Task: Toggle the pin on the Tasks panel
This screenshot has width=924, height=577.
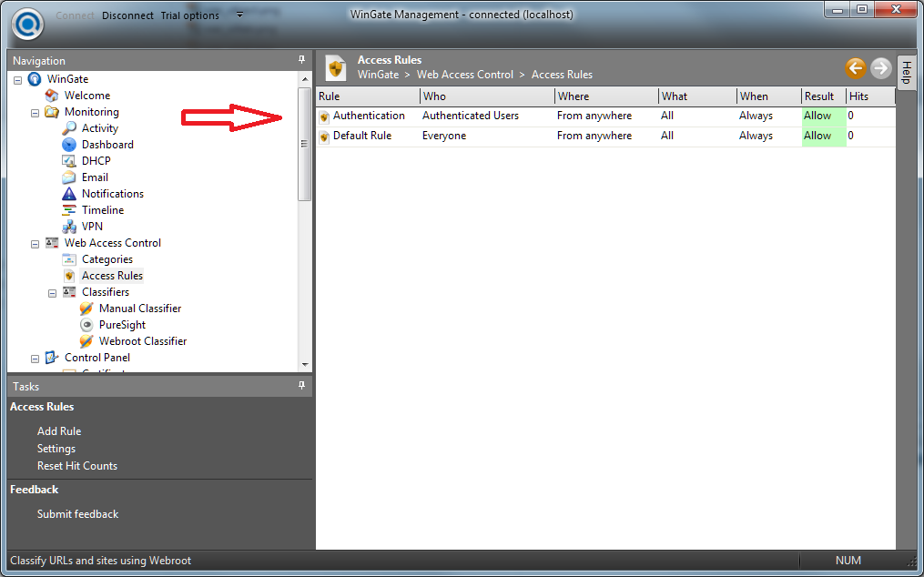Action: [x=301, y=386]
